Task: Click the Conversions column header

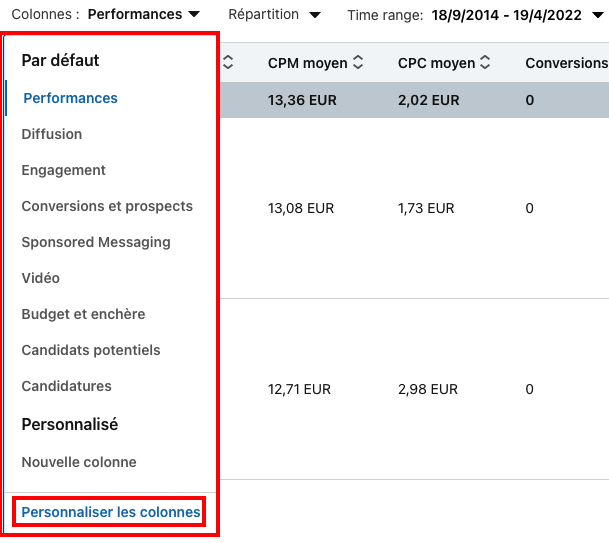Action: pos(566,63)
